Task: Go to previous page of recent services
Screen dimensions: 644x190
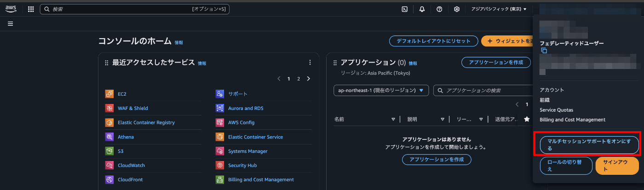Action: pyautogui.click(x=279, y=79)
